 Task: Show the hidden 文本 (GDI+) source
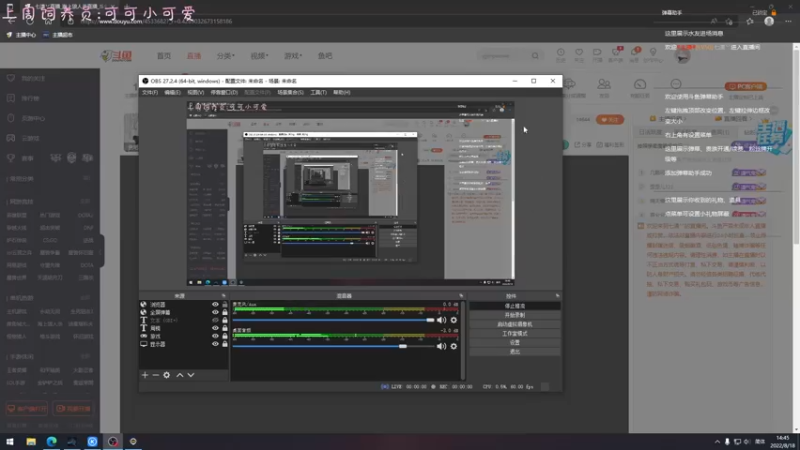point(215,320)
